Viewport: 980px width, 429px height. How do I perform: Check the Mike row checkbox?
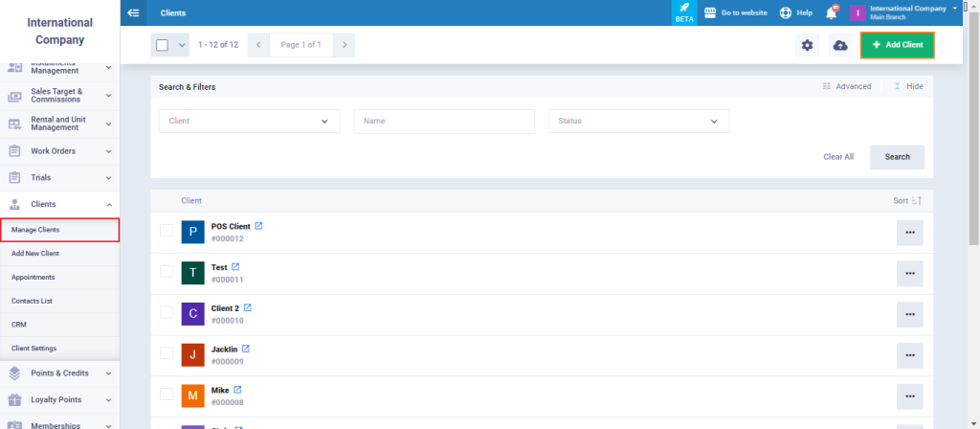click(167, 394)
